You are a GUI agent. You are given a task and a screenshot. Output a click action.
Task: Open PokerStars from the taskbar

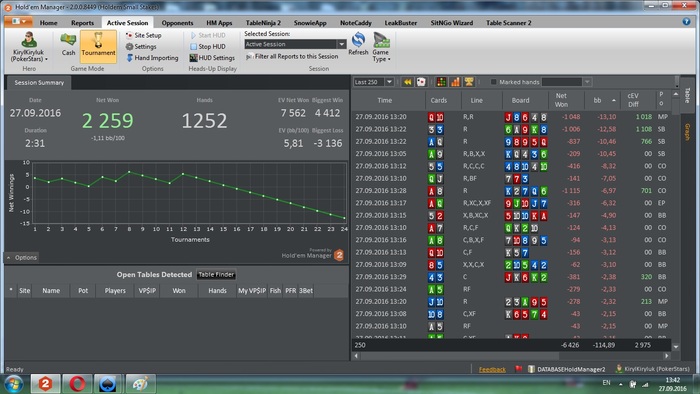[x=108, y=384]
